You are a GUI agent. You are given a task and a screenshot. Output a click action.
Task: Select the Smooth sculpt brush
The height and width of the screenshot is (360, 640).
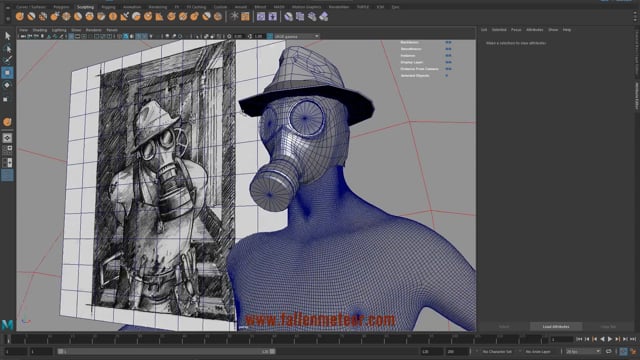coord(31,17)
